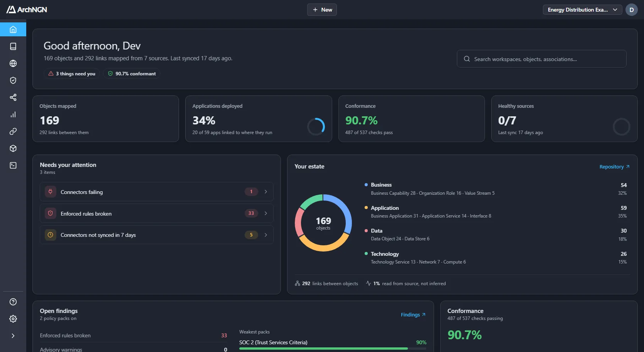
Task: Open the cube package sidebar icon
Action: pyautogui.click(x=13, y=148)
